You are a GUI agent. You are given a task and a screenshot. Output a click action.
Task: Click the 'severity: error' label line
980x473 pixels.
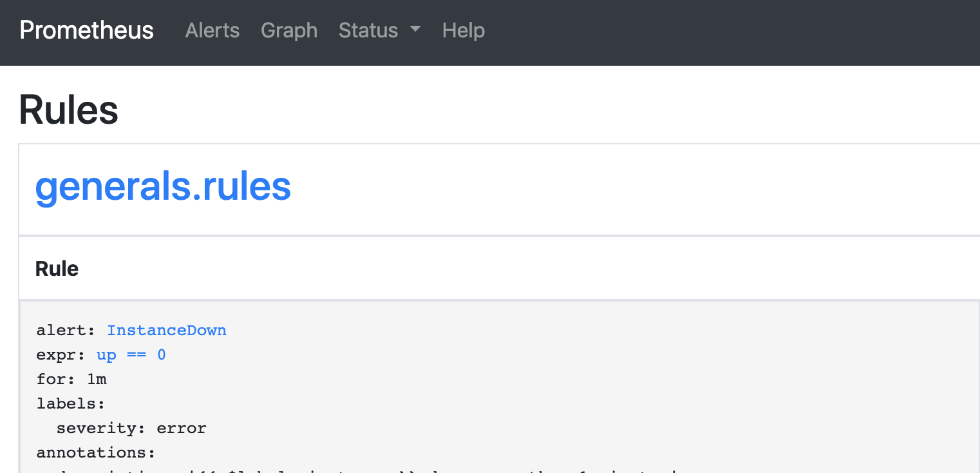(131, 429)
